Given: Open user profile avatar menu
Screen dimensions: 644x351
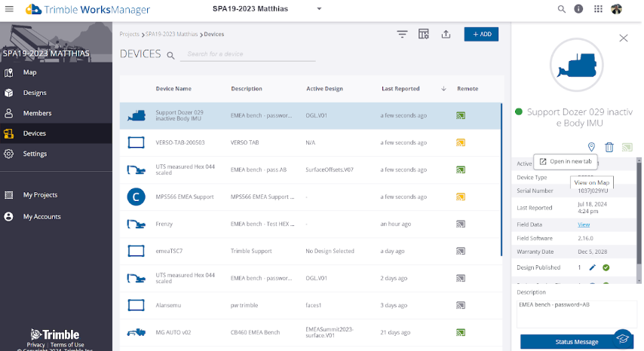Looking at the screenshot, I should point(617,9).
